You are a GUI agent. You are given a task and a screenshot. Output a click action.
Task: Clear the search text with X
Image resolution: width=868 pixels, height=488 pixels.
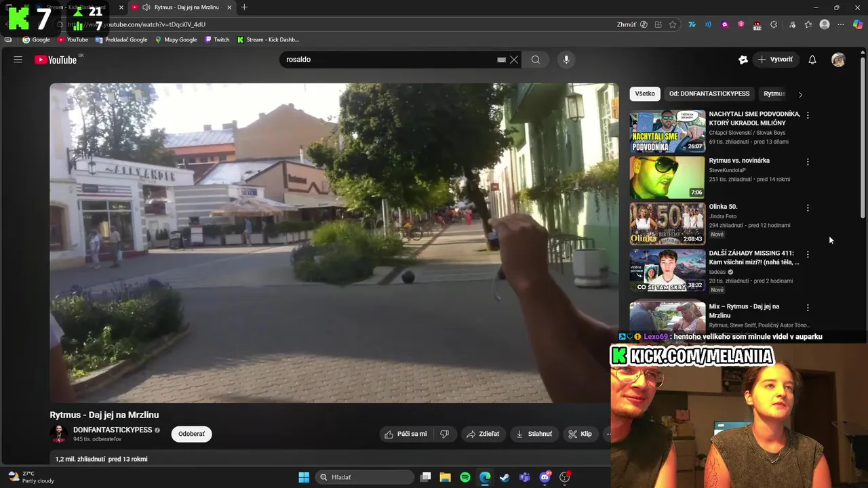(514, 60)
